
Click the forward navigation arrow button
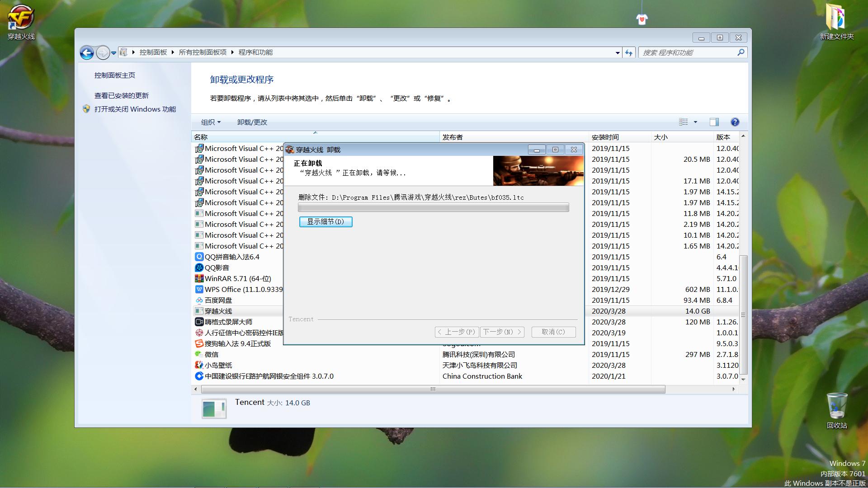pyautogui.click(x=103, y=53)
